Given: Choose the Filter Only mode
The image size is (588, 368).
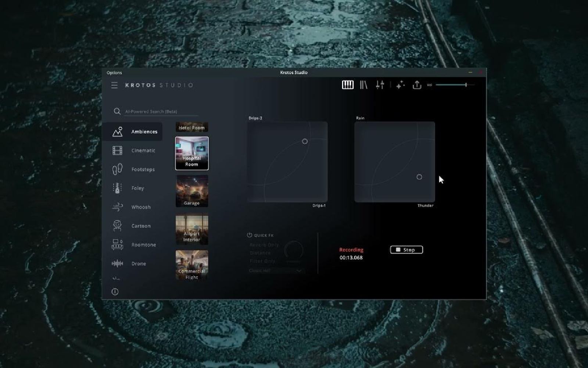Looking at the screenshot, I should 262,261.
